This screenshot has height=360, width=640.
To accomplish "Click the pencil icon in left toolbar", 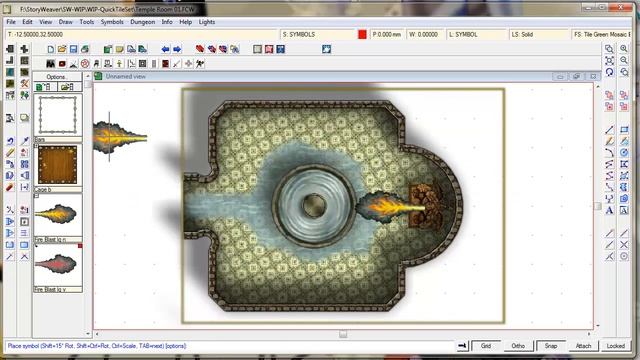I will click(x=10, y=153).
